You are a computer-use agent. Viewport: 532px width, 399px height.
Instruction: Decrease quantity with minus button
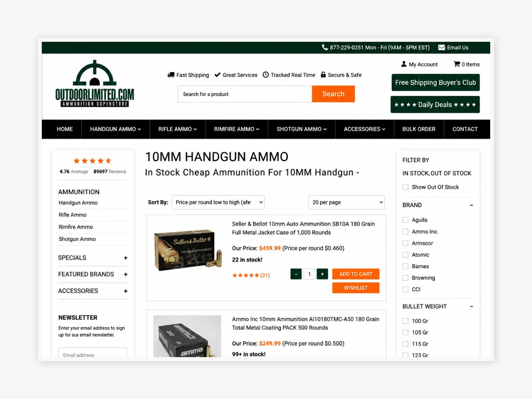[296, 274]
